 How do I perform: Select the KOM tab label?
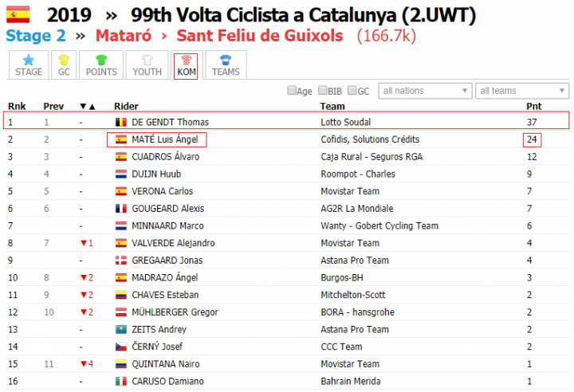pyautogui.click(x=187, y=72)
